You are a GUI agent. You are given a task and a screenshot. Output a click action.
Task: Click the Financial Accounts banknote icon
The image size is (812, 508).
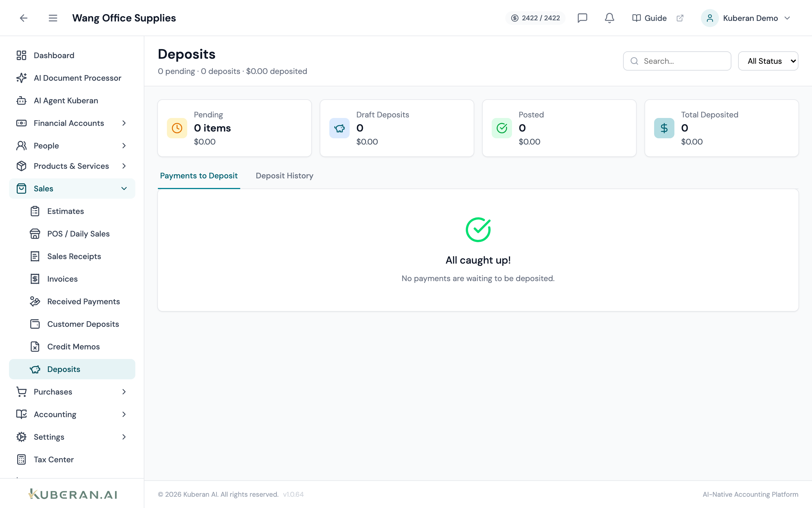(x=21, y=123)
